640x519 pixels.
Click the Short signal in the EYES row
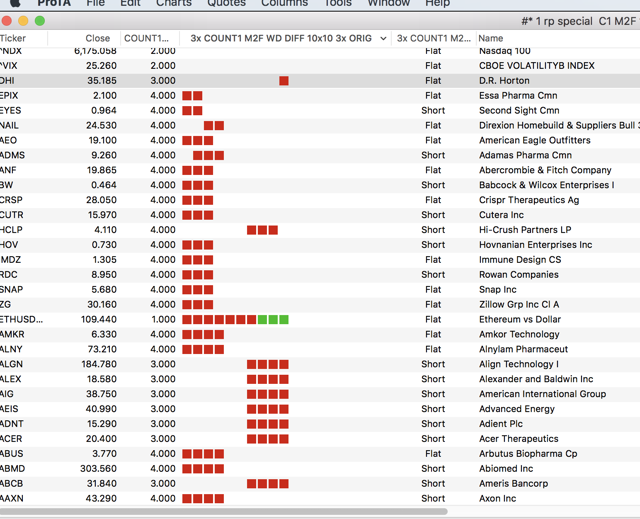433,111
